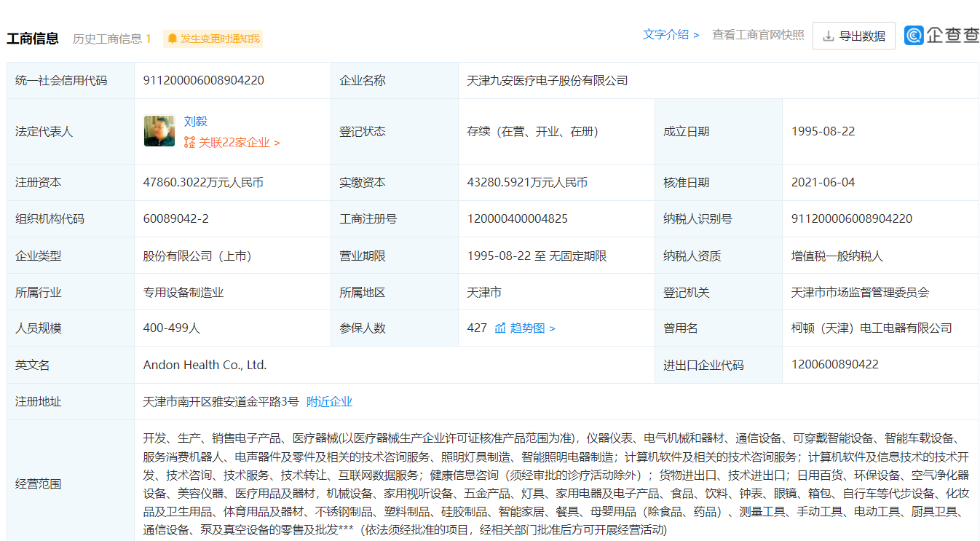Open 文字介绍 link
Screen dimensions: 980x541
(x=671, y=35)
